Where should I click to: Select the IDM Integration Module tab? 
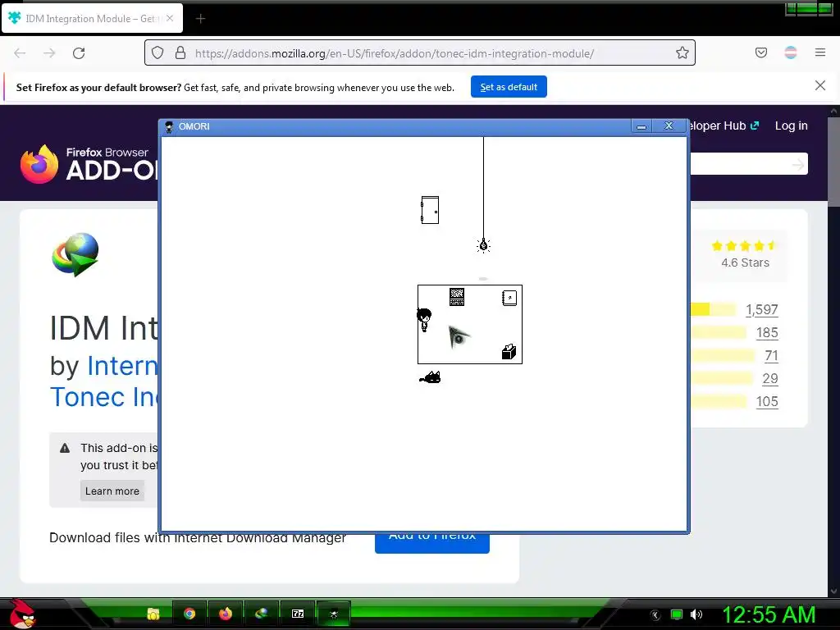coord(92,18)
